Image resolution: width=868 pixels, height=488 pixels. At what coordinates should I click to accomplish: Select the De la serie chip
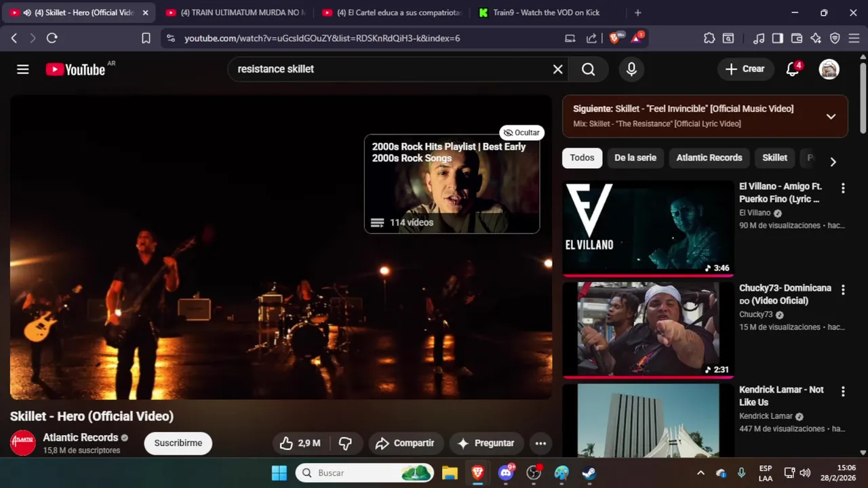(x=635, y=158)
